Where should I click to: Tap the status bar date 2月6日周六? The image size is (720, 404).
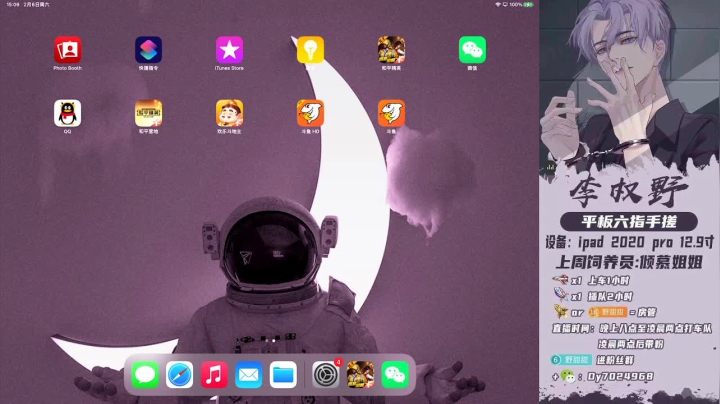tap(36, 5)
